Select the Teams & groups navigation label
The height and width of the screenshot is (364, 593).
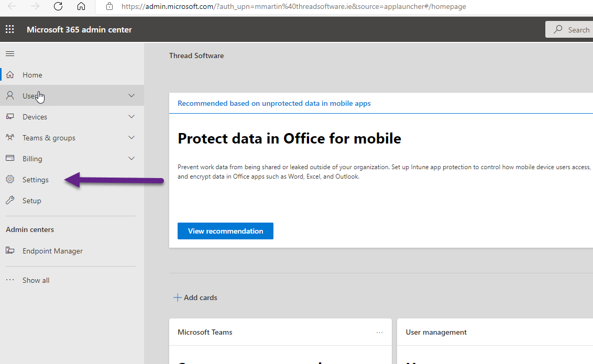49,138
